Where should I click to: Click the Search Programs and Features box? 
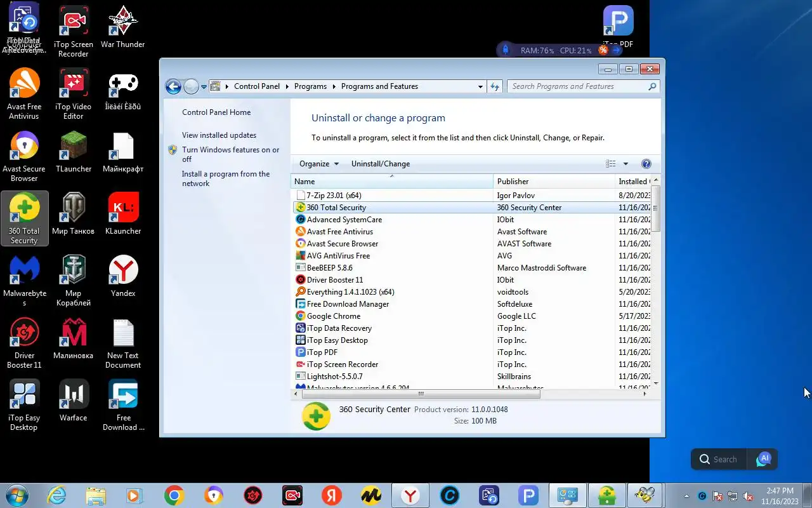(584, 86)
